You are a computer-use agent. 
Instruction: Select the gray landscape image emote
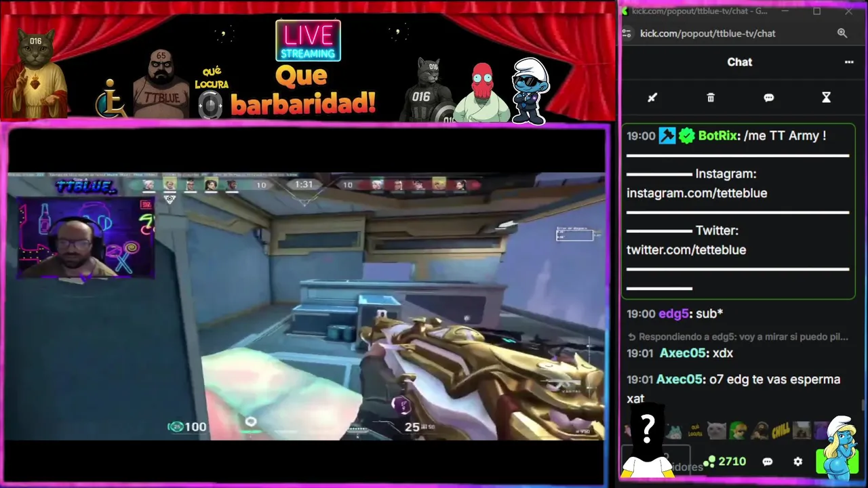802,430
